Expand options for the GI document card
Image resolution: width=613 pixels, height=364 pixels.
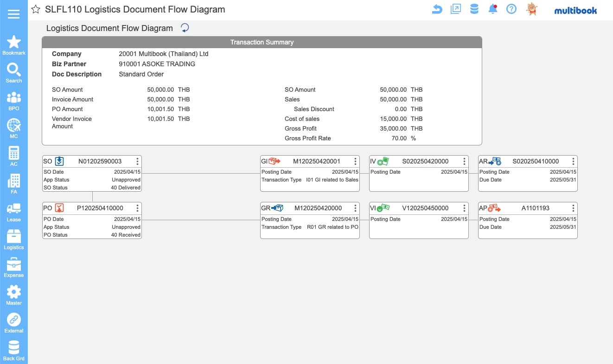355,162
